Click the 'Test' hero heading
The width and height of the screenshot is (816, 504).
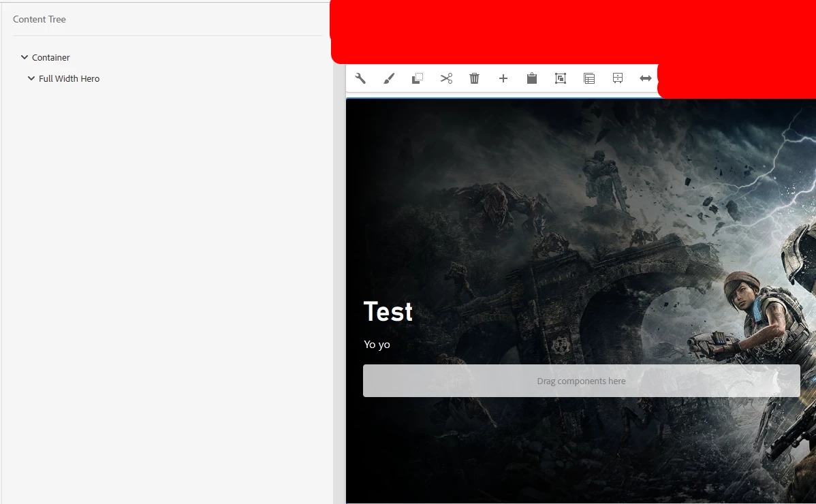point(388,311)
